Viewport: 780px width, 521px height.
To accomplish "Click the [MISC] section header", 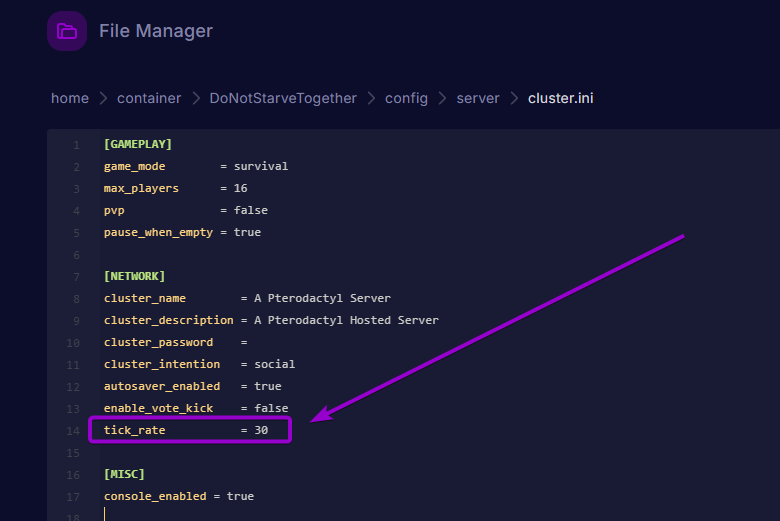I will 124,474.
